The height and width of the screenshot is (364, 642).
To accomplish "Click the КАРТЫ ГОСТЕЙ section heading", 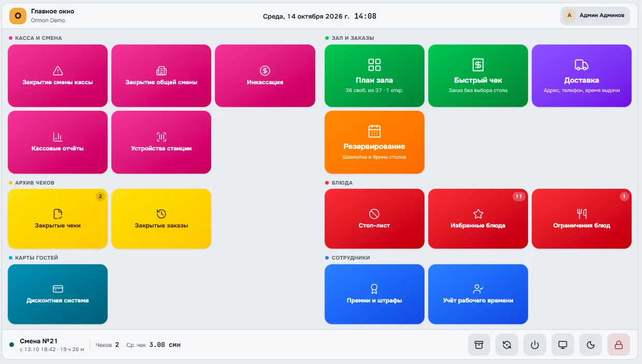I will point(37,257).
